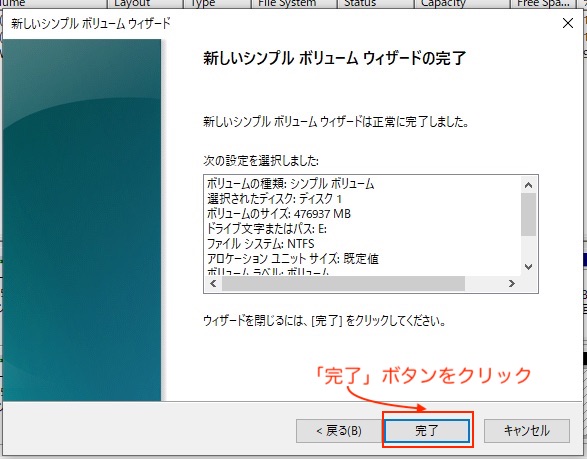Click the horizontal scrollbar thumb in settings list

[x=343, y=283]
